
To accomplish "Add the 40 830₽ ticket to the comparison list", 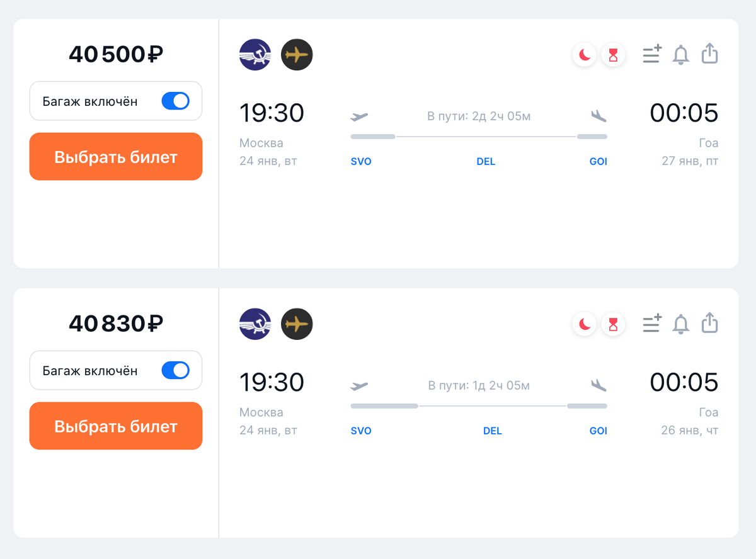I will (651, 324).
